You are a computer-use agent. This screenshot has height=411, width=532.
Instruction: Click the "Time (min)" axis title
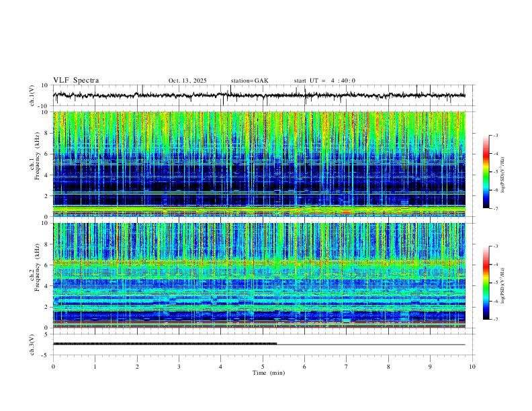point(269,373)
